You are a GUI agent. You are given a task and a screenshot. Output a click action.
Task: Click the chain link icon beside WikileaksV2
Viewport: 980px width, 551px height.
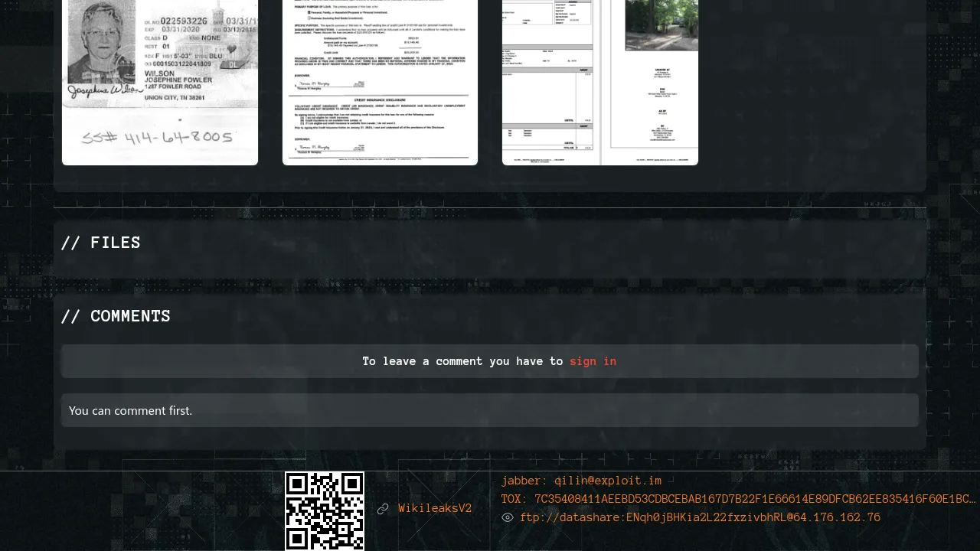click(383, 509)
